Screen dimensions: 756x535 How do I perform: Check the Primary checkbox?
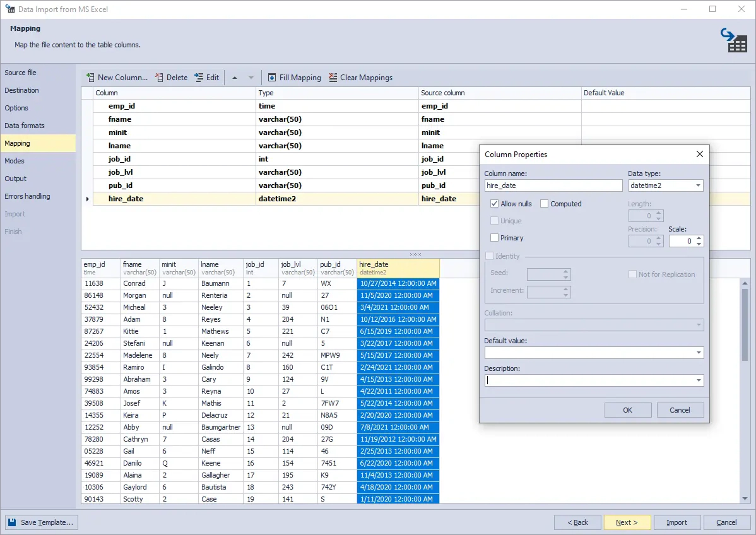(x=495, y=238)
